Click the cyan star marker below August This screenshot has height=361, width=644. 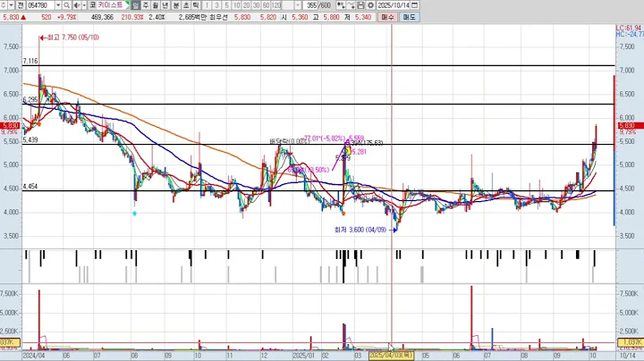[134, 214]
